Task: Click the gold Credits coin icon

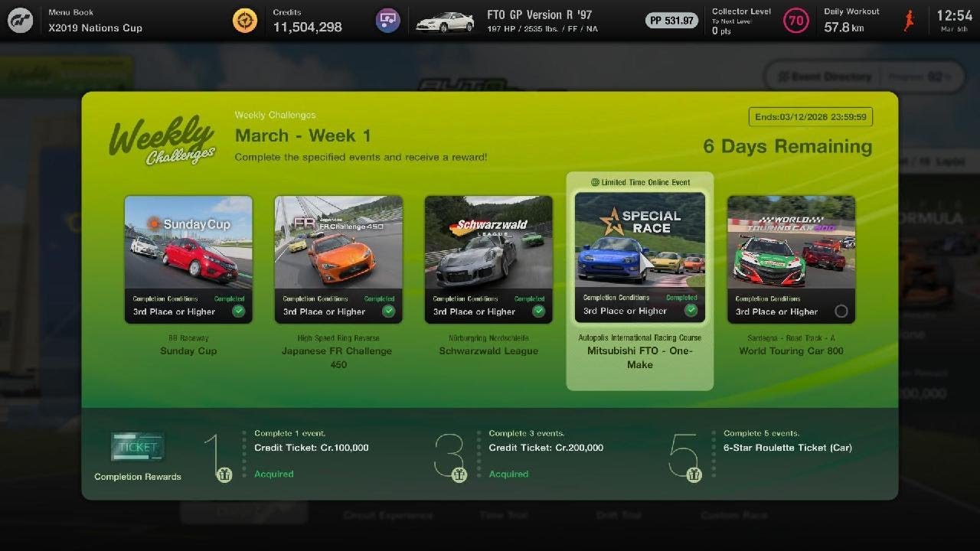Action: click(245, 21)
